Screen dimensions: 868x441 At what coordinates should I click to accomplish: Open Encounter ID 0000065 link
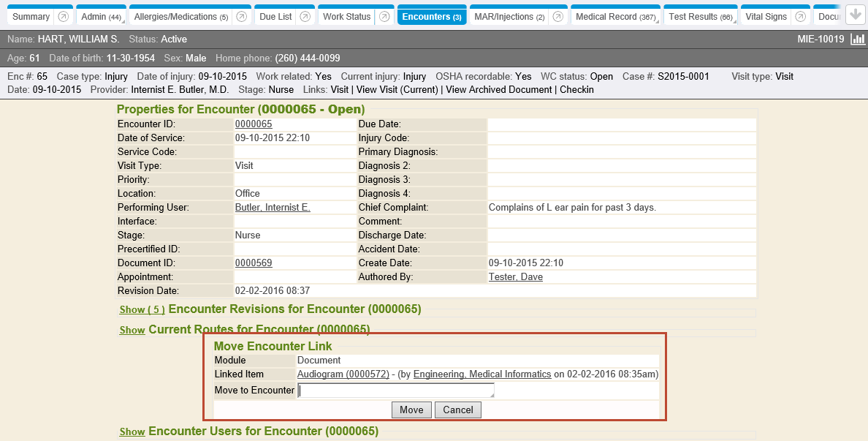254,124
